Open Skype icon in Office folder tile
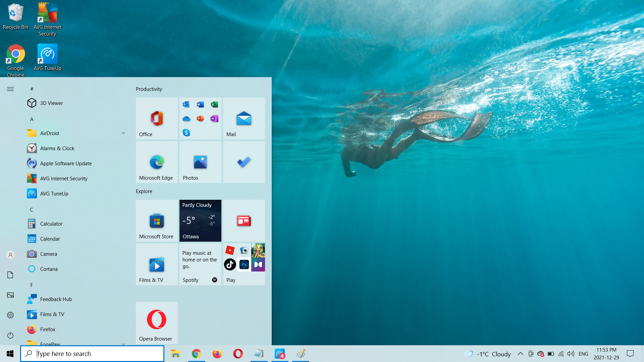Screen dimensions: 644x362 pyautogui.click(x=186, y=133)
